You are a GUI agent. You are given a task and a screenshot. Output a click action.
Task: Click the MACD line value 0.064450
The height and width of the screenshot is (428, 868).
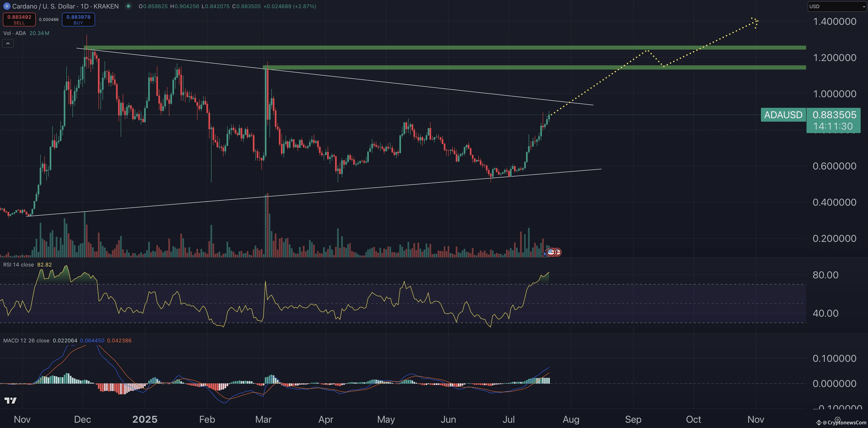click(92, 341)
